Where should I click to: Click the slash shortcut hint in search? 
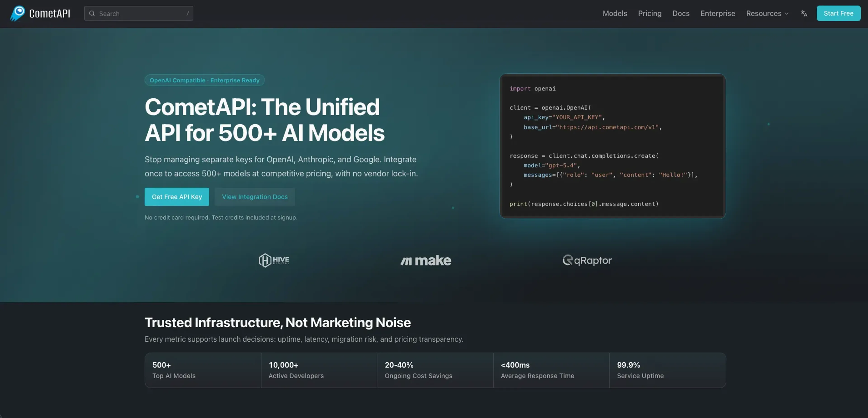tap(188, 14)
